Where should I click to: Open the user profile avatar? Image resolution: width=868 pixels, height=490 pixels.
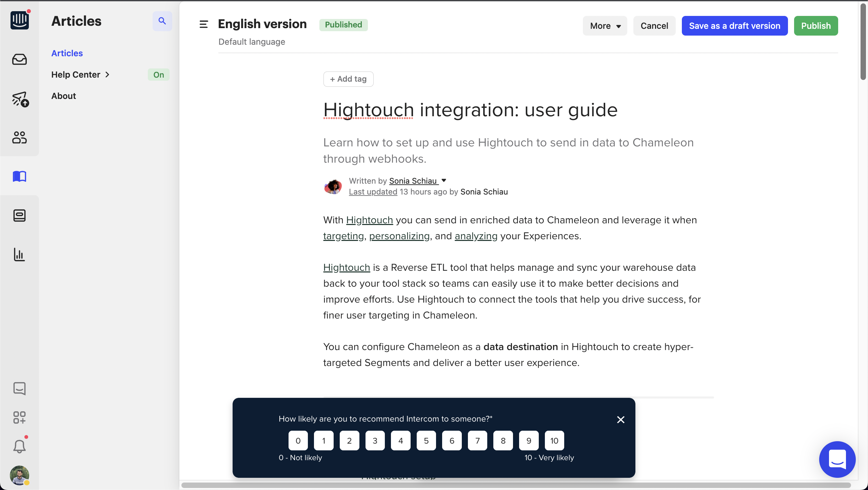(x=19, y=475)
